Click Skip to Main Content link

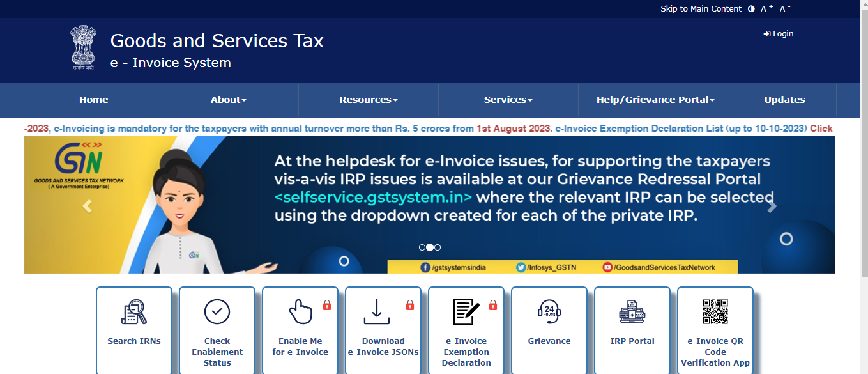click(x=701, y=9)
